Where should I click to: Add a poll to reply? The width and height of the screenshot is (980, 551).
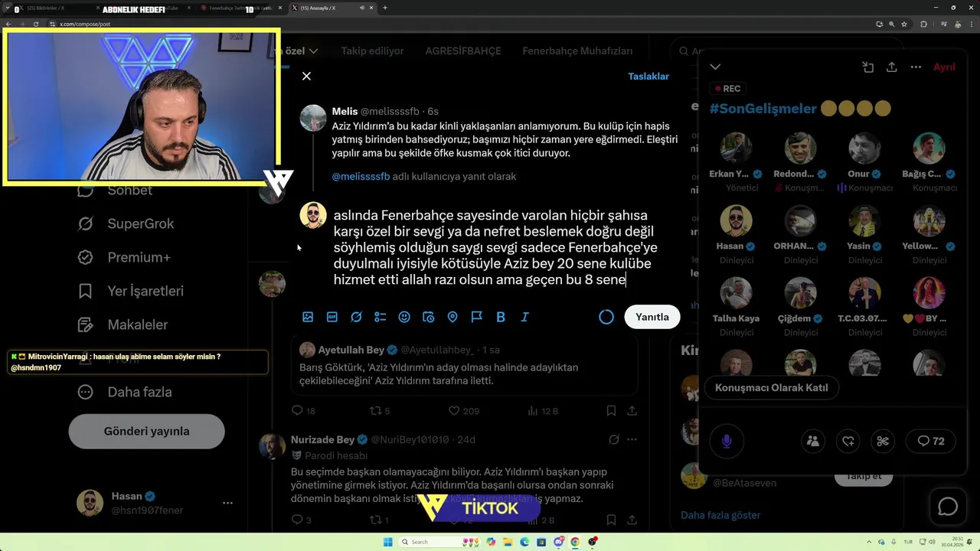pos(381,317)
